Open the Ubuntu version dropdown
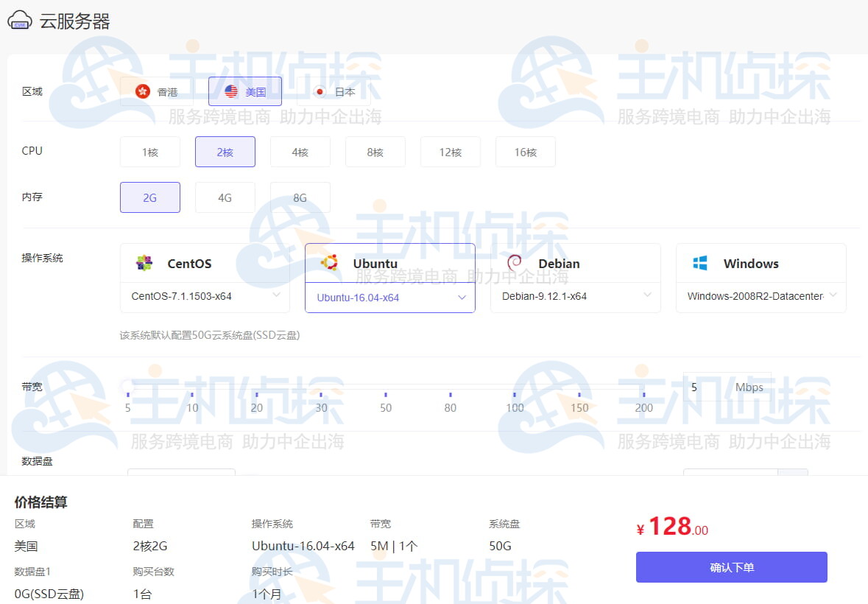Image resolution: width=868 pixels, height=604 pixels. (462, 296)
